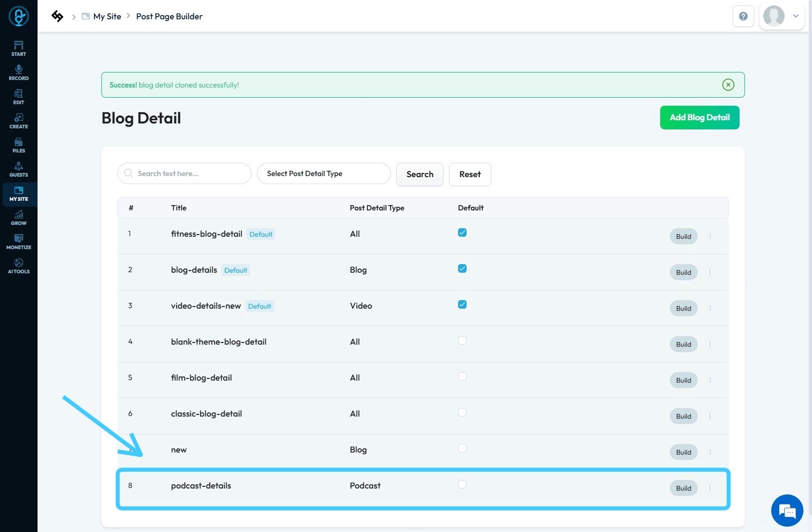Open the Edit section in sidebar
The image size is (812, 532).
19,97
